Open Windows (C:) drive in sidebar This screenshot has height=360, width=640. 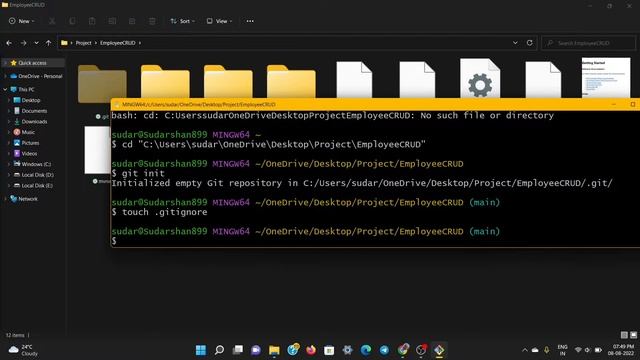36,164
